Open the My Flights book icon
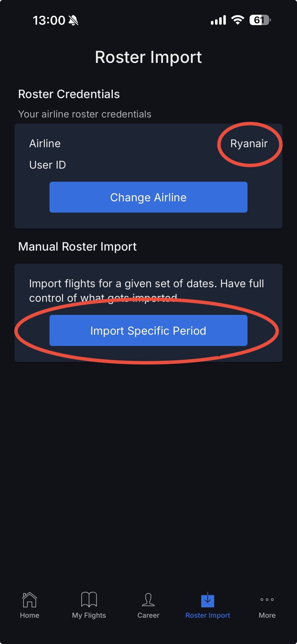Viewport: 297px width, 644px height. (x=89, y=600)
